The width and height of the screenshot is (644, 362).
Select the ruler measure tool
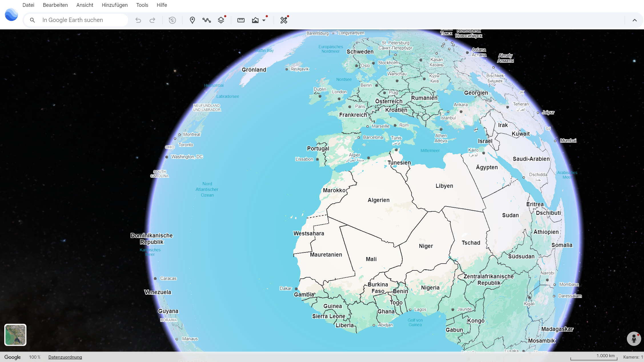(x=241, y=20)
